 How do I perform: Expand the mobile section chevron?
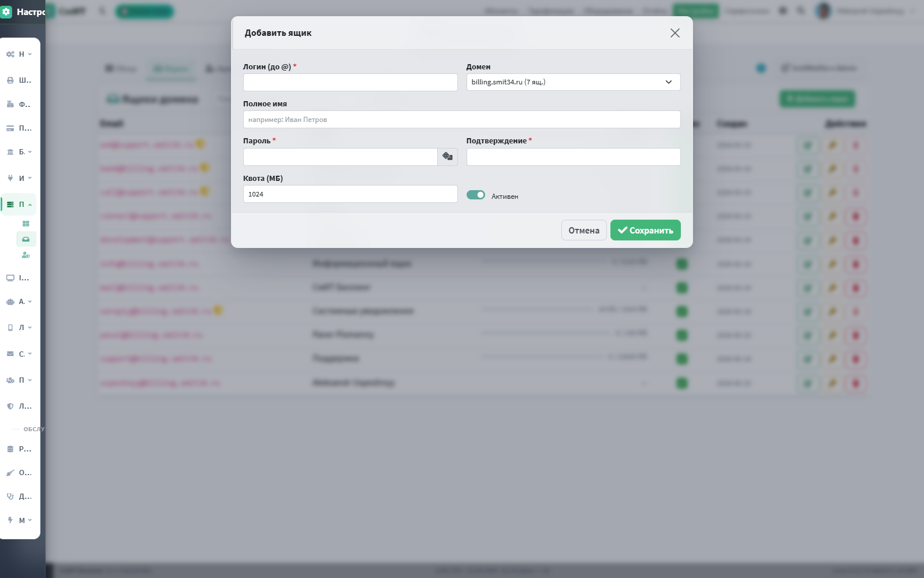tap(30, 328)
